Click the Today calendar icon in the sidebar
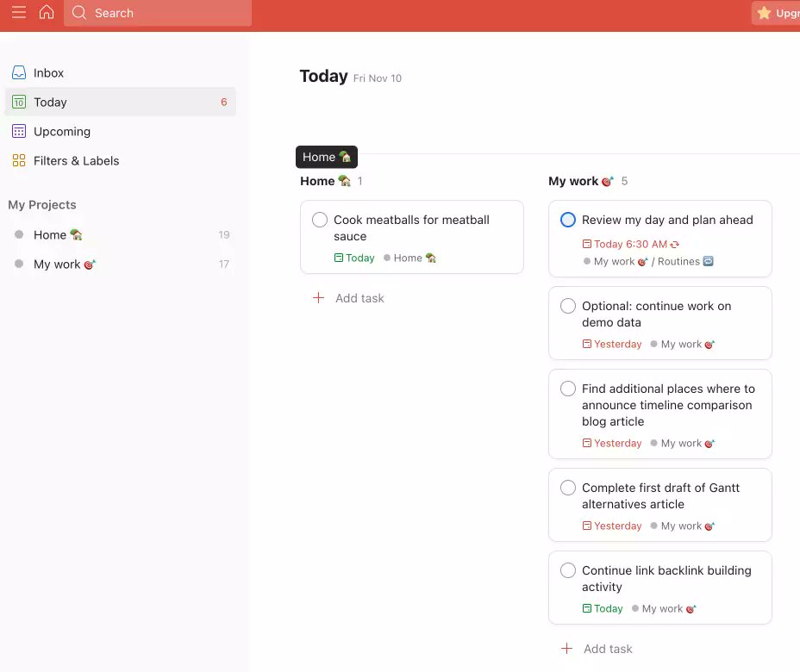Image resolution: width=800 pixels, height=672 pixels. [19, 102]
